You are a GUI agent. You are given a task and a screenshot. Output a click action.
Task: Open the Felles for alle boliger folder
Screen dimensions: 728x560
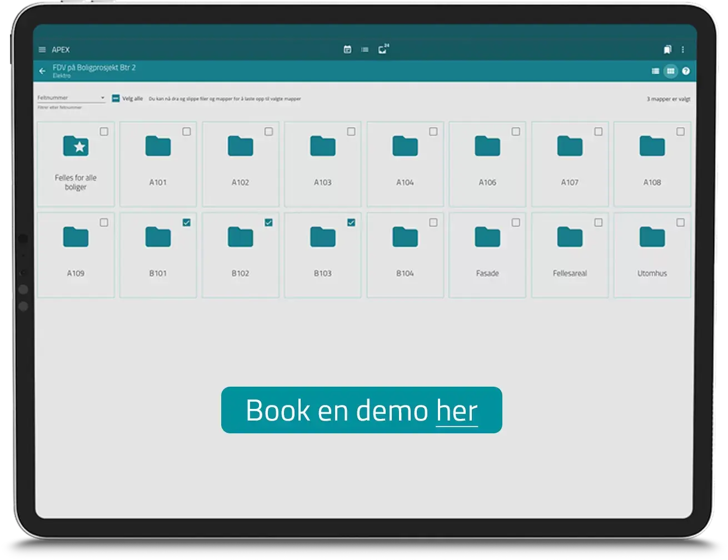76,164
